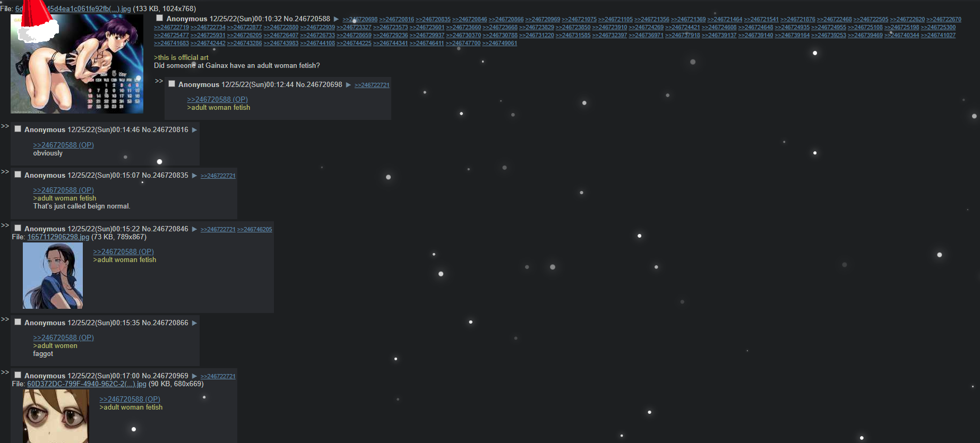Viewport: 980px width, 443px height.
Task: Expand the brown-haired face thumbnail in post No.246720969
Action: tap(55, 416)
